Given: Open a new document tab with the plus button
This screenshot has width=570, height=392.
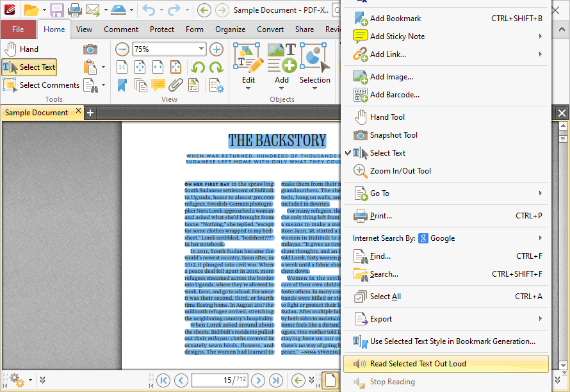Looking at the screenshot, I should point(90,113).
